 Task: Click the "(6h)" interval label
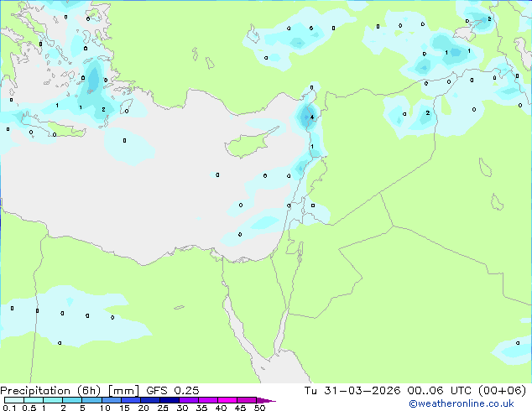point(89,391)
